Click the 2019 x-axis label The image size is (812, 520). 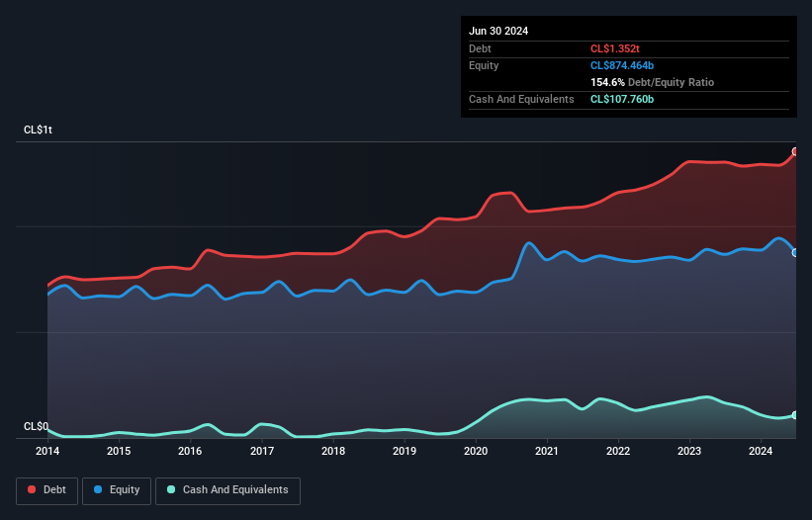405,451
